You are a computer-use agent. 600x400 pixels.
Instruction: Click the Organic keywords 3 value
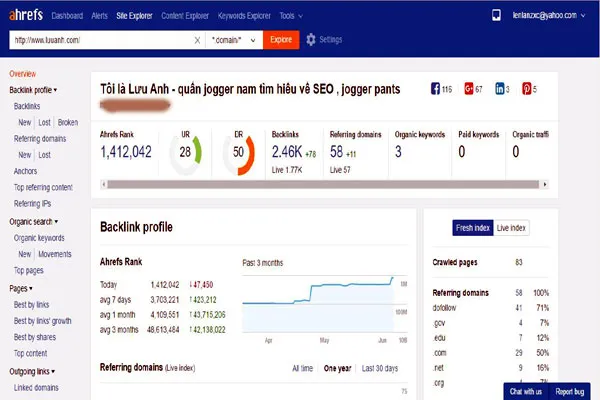pos(398,152)
